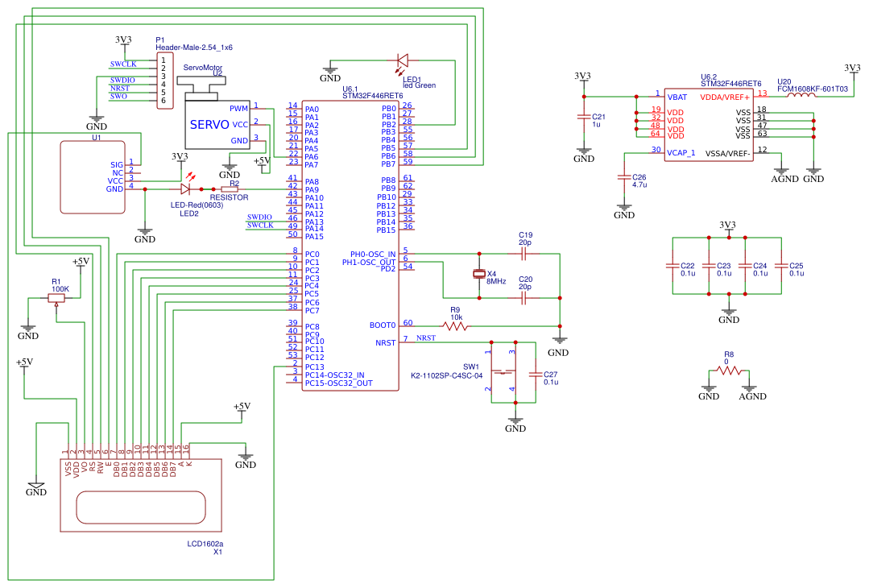The image size is (869, 588).
Task: Click the R1 100K potentiometer symbol
Action: pyautogui.click(x=56, y=298)
